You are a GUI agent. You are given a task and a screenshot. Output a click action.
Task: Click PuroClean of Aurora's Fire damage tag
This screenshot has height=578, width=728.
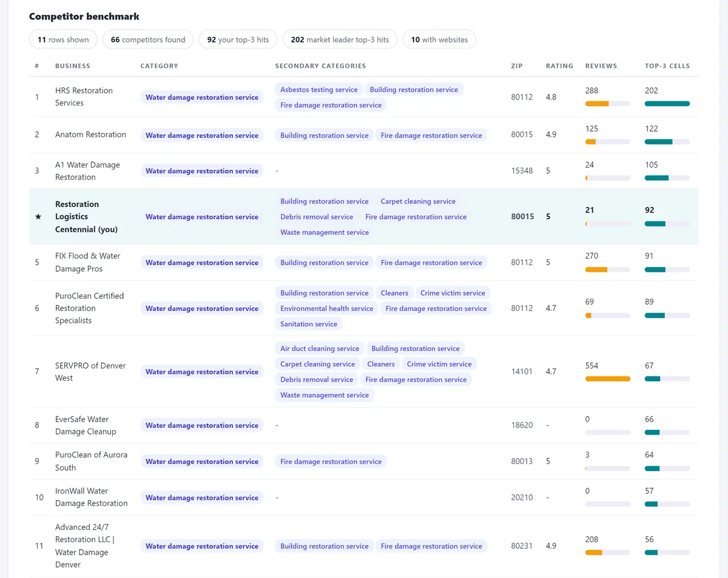click(x=331, y=461)
